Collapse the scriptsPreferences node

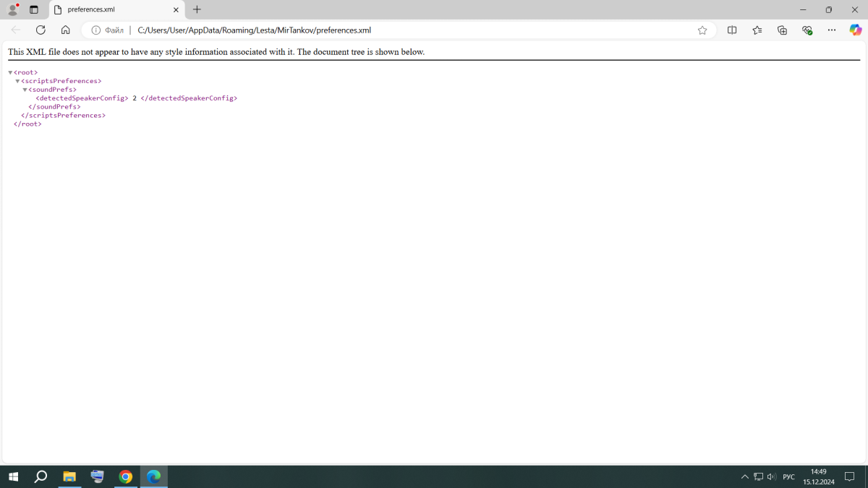[x=17, y=82]
